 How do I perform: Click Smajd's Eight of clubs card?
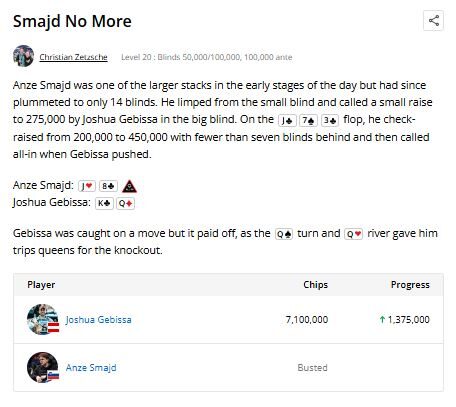click(x=108, y=186)
